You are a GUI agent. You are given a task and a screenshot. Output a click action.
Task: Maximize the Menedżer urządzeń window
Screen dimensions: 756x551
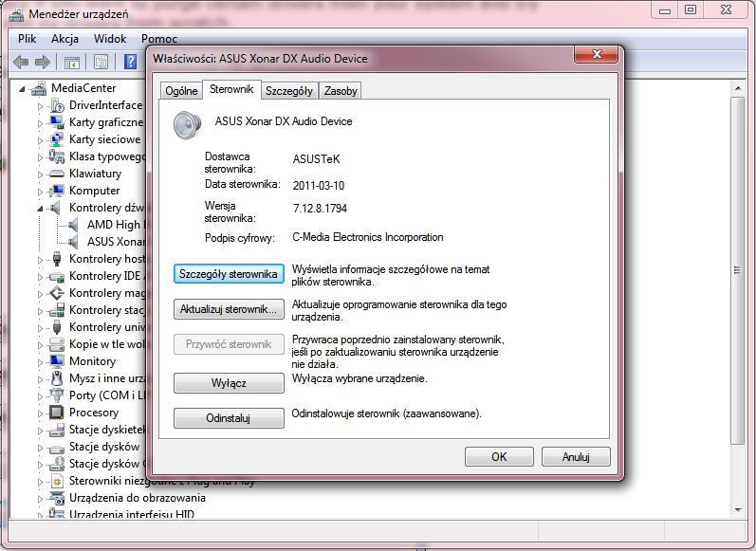pos(691,9)
